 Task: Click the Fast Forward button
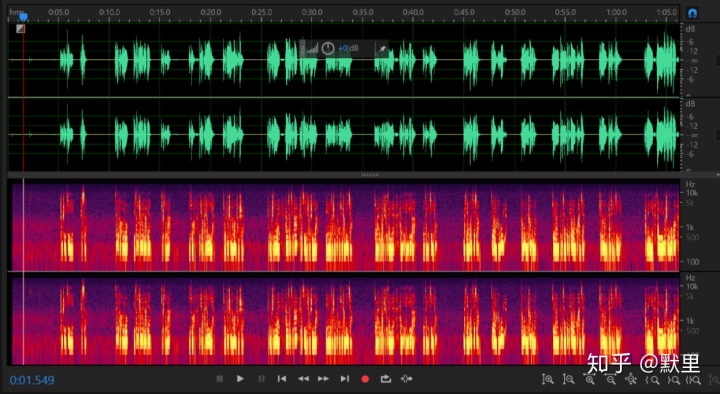324,379
